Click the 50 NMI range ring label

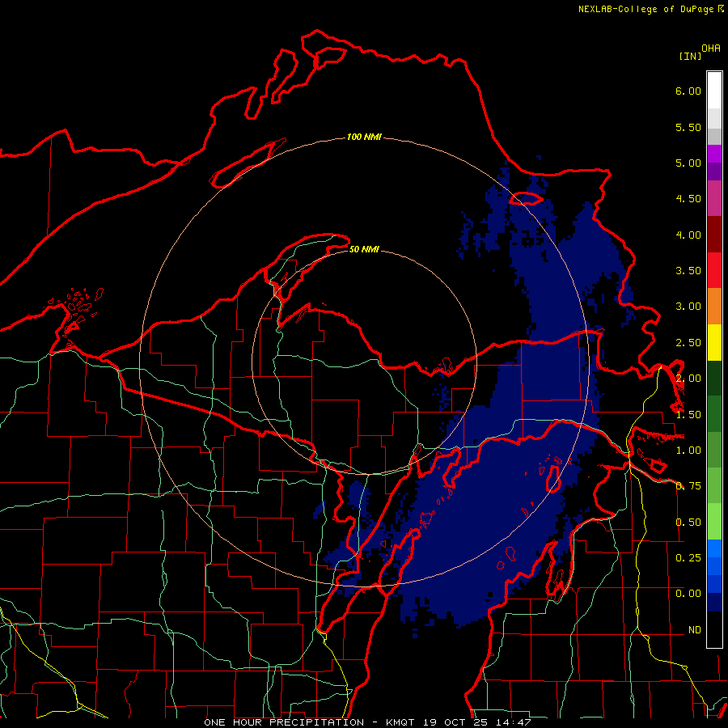coord(364,249)
